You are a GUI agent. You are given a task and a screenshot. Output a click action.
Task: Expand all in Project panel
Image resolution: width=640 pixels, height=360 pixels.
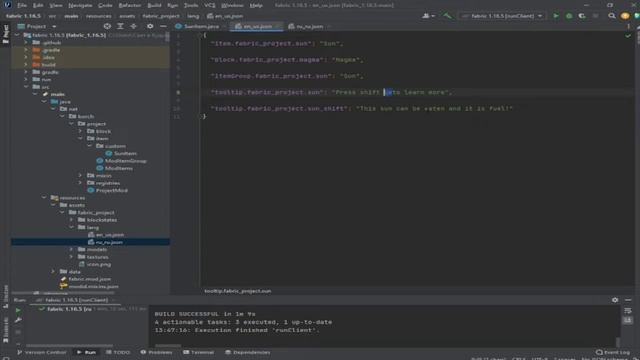tap(120, 26)
